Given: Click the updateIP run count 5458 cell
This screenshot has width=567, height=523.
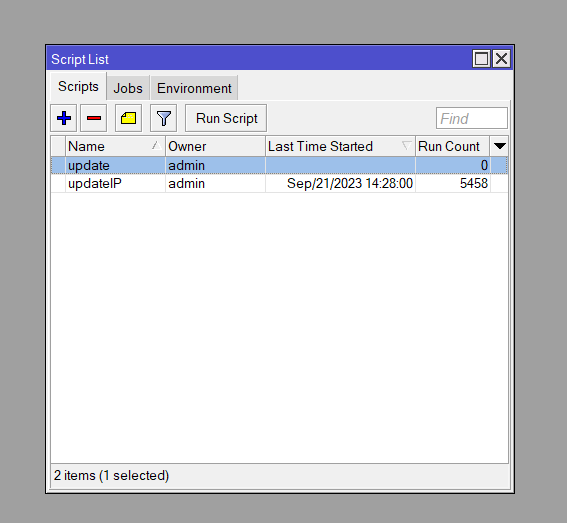Looking at the screenshot, I should (453, 184).
